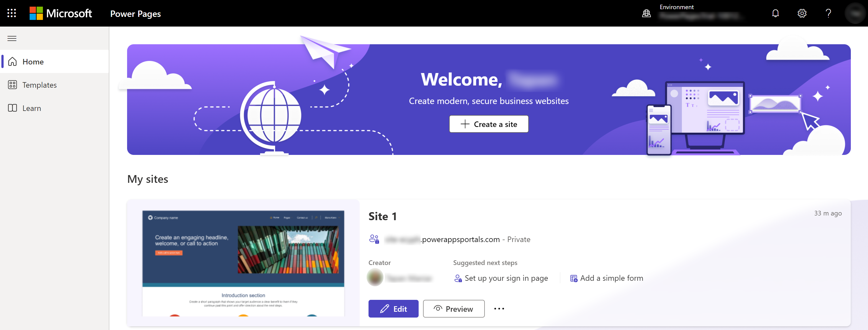Expand the left navigation sidebar
Viewport: 868px width, 330px height.
[12, 38]
